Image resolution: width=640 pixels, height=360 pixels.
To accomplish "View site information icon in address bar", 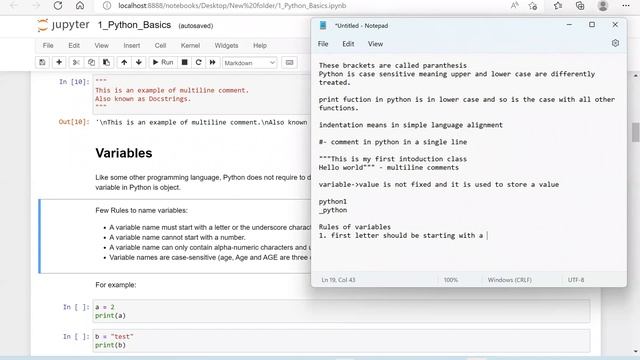I will (107, 6).
